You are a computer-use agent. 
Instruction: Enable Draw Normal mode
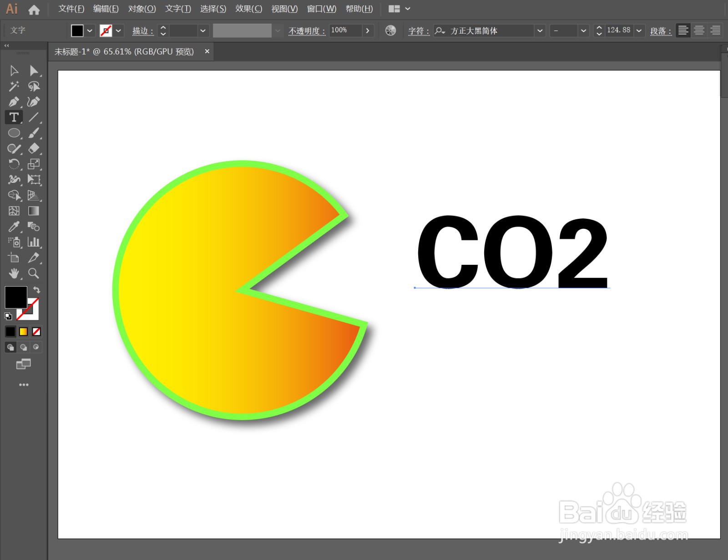pos(10,347)
